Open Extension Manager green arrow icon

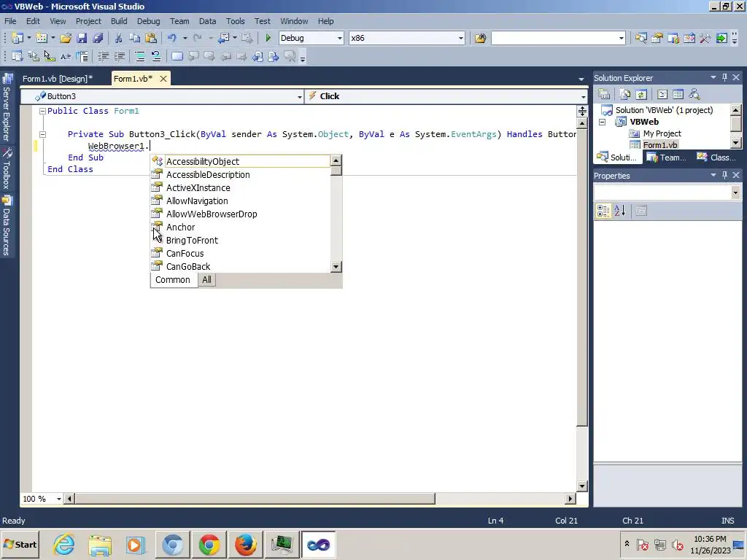(x=721, y=38)
